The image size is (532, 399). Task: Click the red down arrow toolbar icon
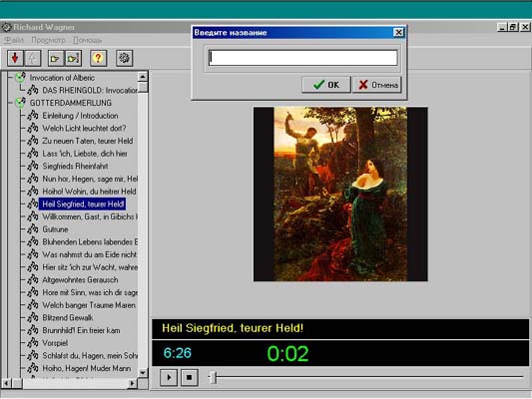coord(15,58)
